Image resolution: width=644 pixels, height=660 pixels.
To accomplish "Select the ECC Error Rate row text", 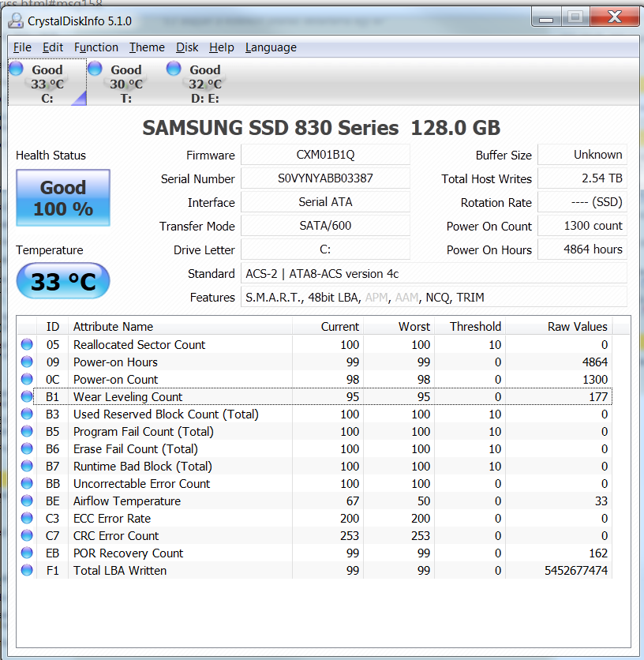I will click(x=112, y=518).
